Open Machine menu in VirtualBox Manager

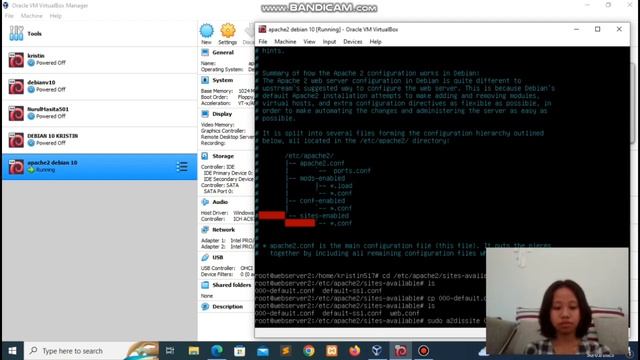tap(31, 16)
